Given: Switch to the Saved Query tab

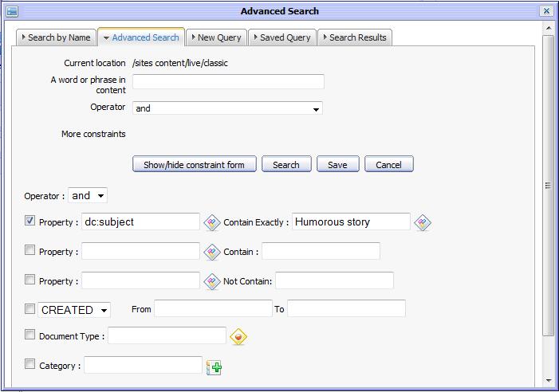Looking at the screenshot, I should (x=282, y=37).
